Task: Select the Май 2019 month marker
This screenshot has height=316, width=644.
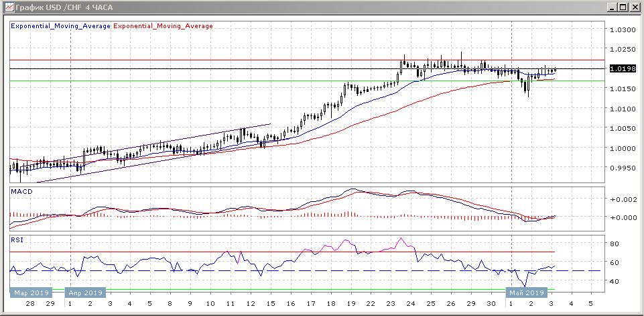Action: click(525, 293)
